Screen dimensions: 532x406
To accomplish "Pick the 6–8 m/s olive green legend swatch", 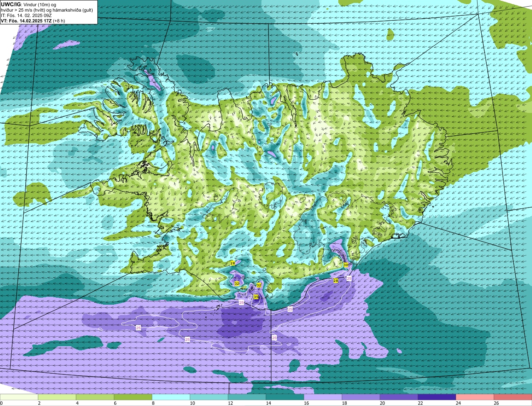I will [133, 397].
